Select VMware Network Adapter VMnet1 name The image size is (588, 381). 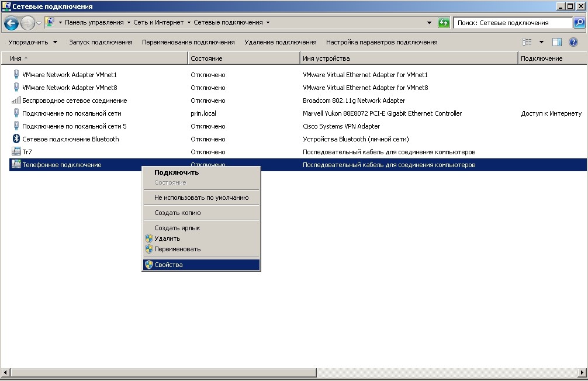coord(70,75)
